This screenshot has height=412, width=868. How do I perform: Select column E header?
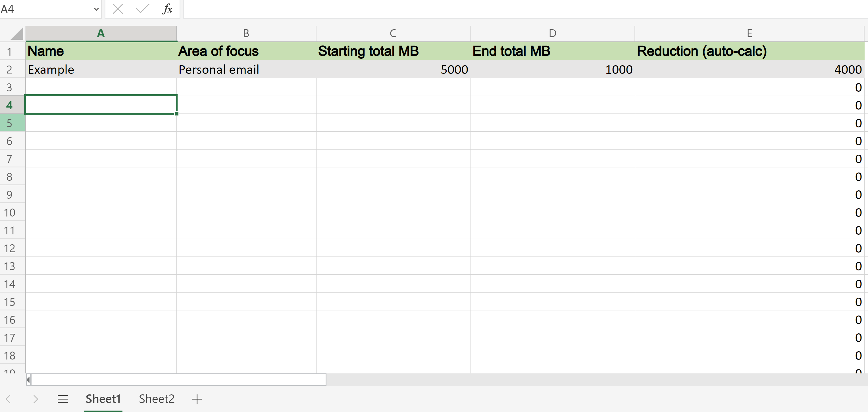tap(750, 33)
